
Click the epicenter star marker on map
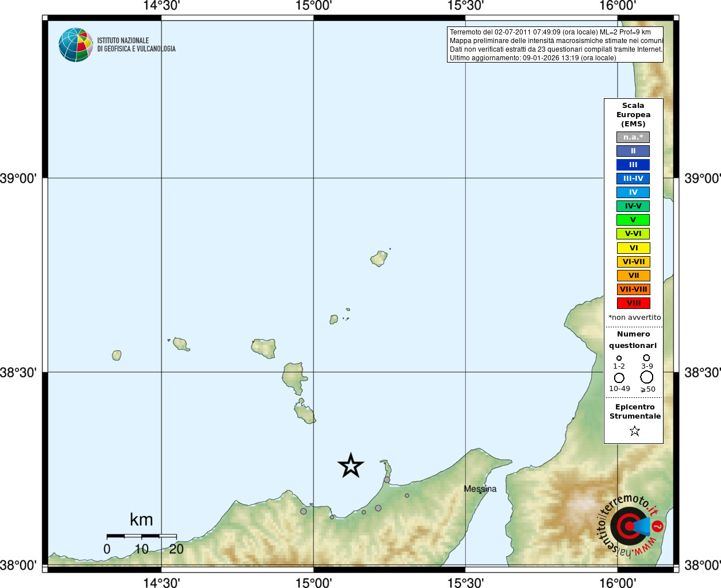[x=350, y=465]
